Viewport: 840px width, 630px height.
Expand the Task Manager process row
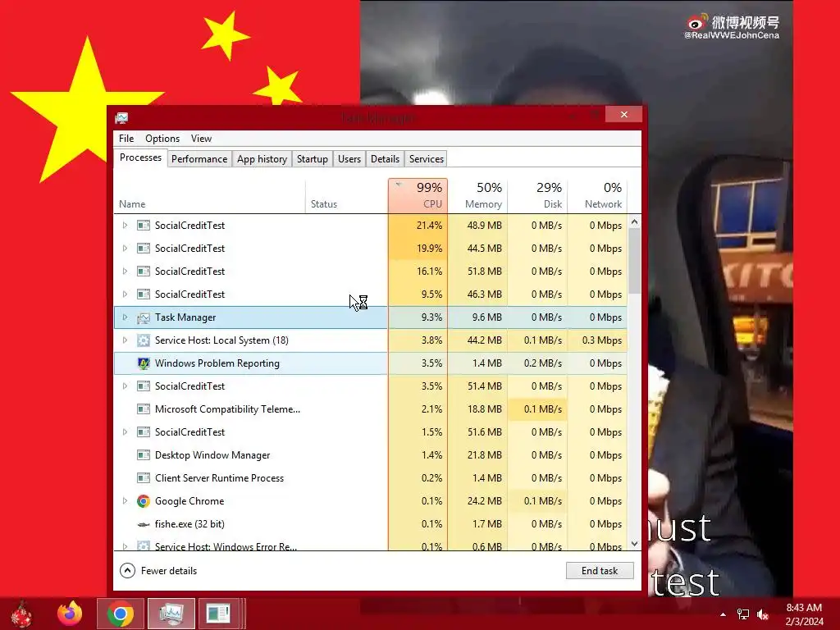point(125,317)
